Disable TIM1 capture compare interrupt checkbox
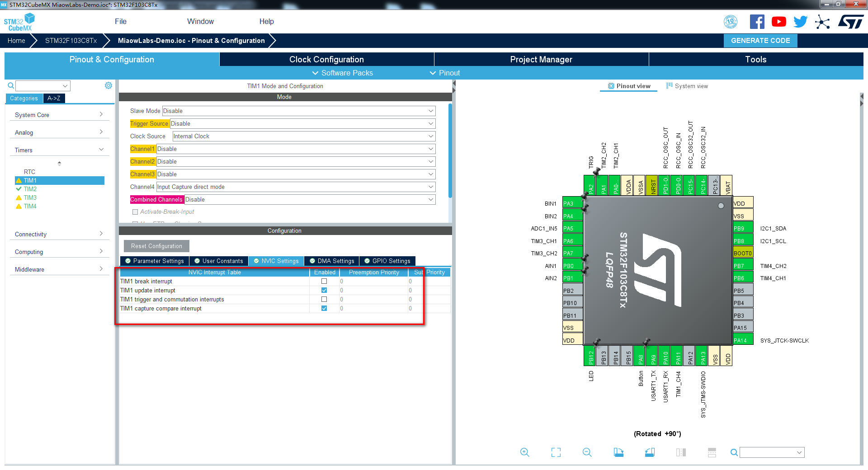 click(324, 308)
